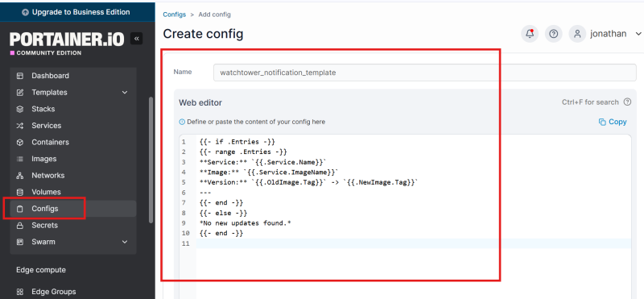Click the user avatar icon
The height and width of the screenshot is (299, 644).
pyautogui.click(x=577, y=34)
